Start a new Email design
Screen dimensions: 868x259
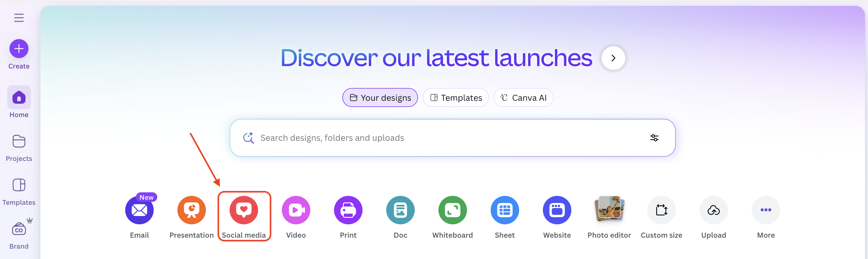click(139, 210)
